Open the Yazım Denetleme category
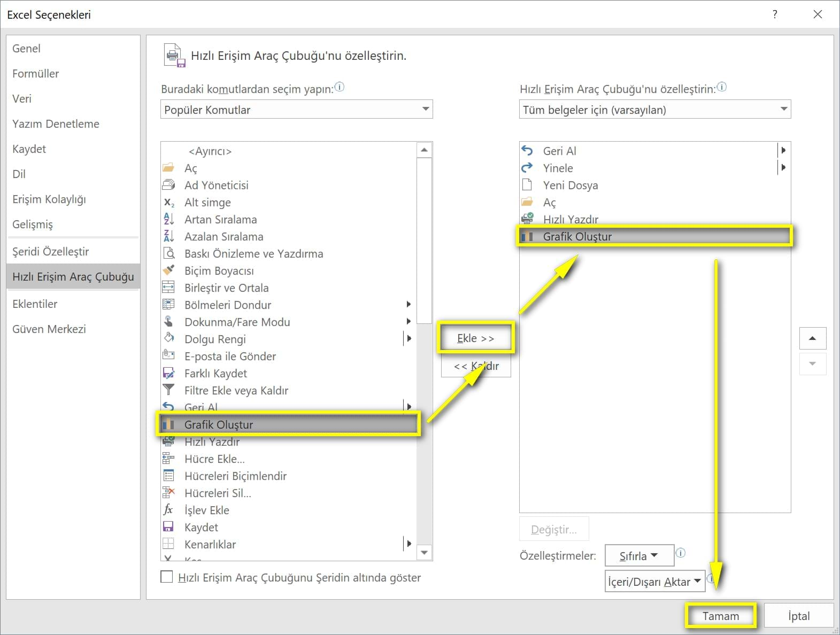Image resolution: width=840 pixels, height=635 pixels. coord(73,123)
